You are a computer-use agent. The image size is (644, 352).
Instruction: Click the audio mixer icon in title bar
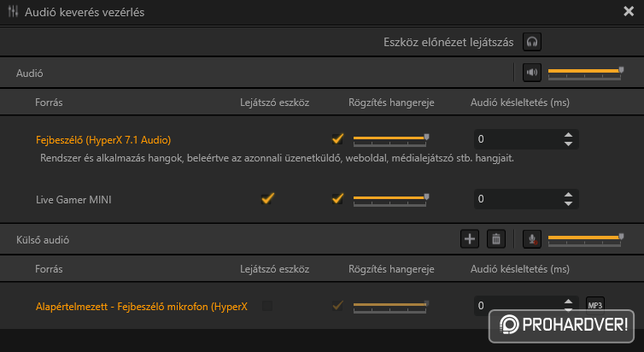click(x=13, y=11)
